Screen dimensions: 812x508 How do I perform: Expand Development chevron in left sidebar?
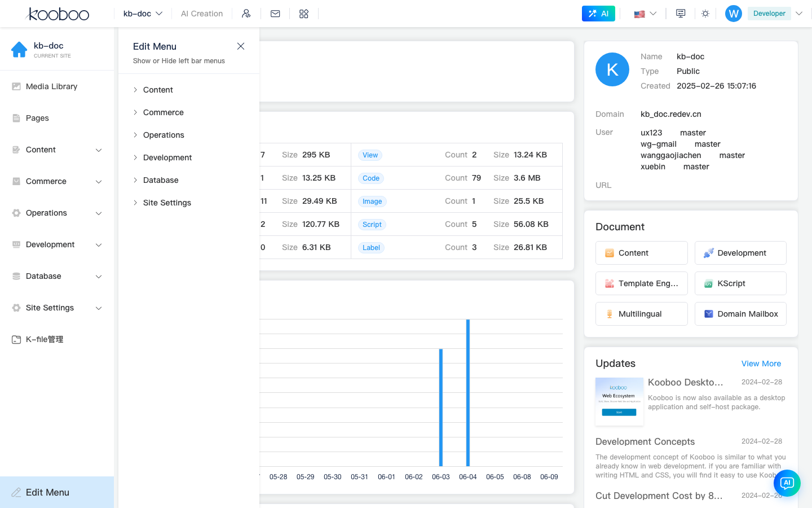tap(99, 245)
